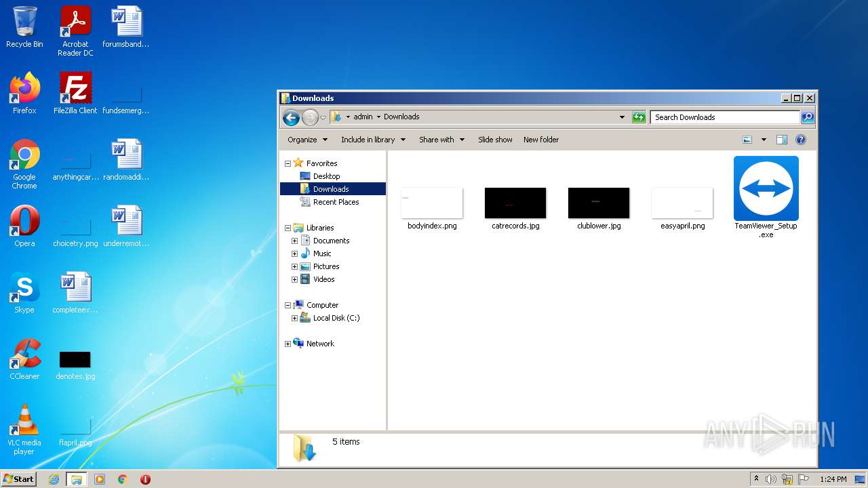
Task: Select clublower.jpg thumbnail
Action: point(599,209)
